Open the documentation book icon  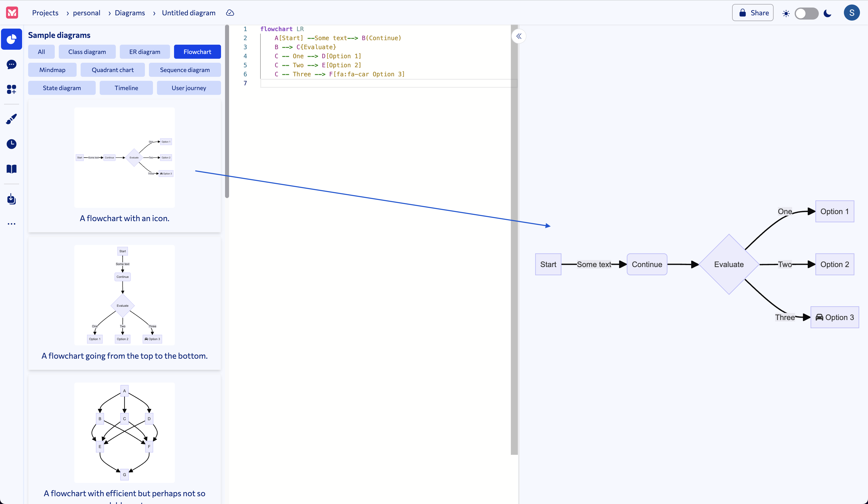tap(12, 169)
